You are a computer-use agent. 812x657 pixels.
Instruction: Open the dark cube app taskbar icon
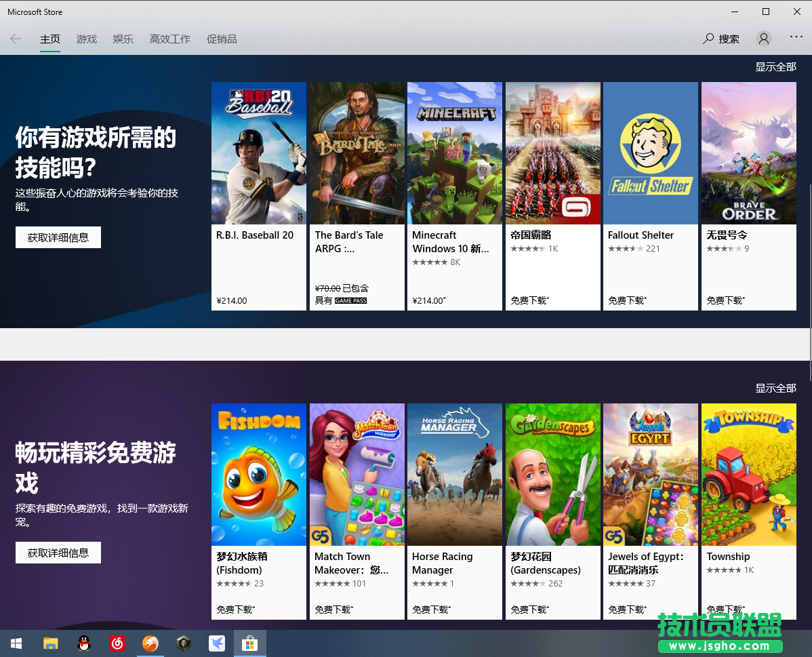click(x=183, y=643)
